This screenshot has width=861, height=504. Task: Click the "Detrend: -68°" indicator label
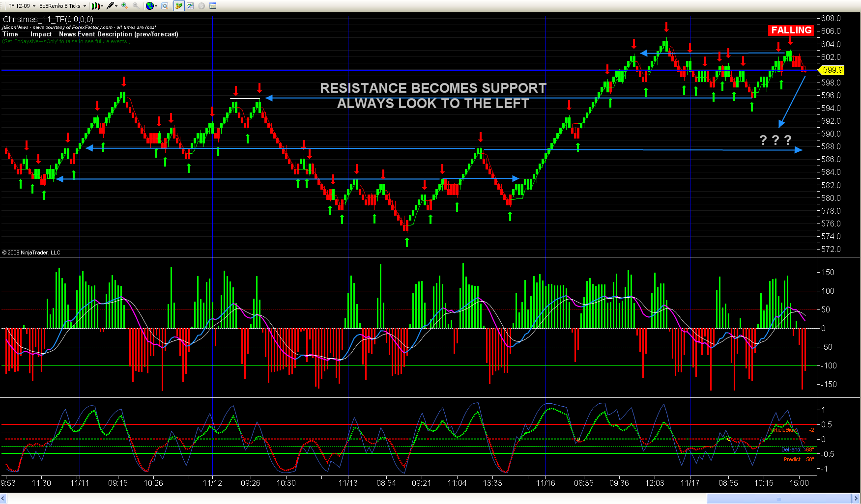pos(798,449)
